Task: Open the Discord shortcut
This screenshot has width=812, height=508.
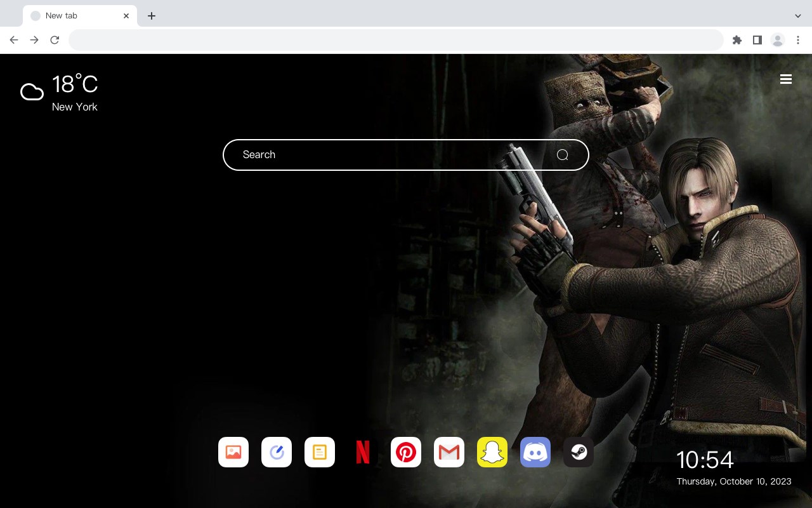Action: (535, 452)
